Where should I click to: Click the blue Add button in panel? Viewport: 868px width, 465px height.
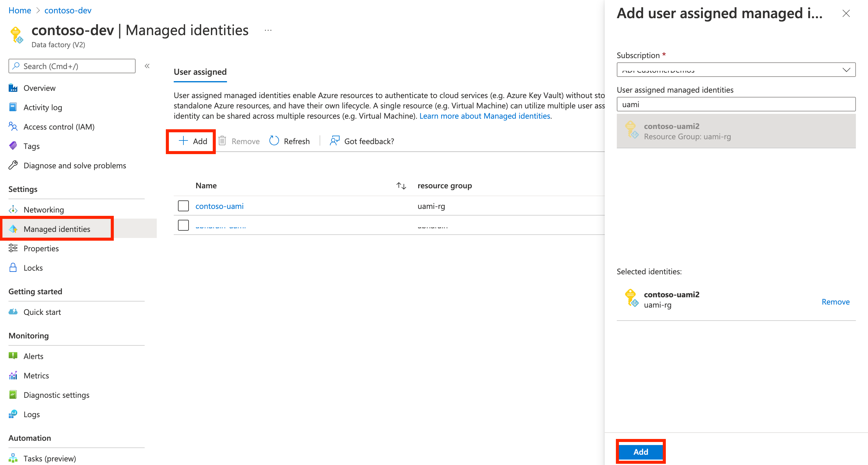(640, 451)
